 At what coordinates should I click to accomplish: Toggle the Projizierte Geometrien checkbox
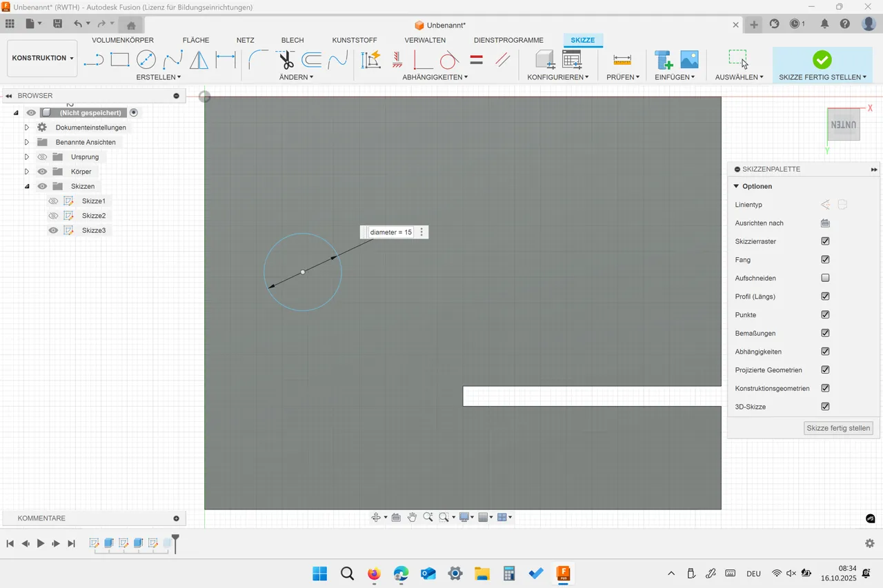click(x=825, y=369)
